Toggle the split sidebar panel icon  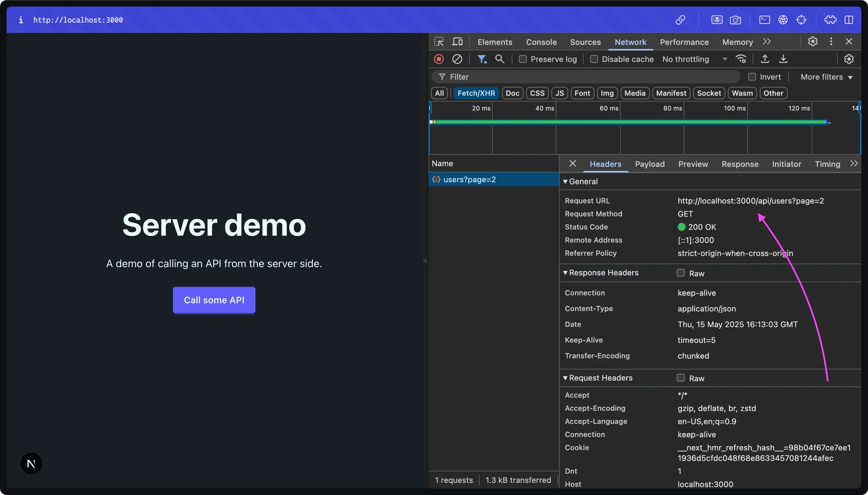tap(849, 20)
